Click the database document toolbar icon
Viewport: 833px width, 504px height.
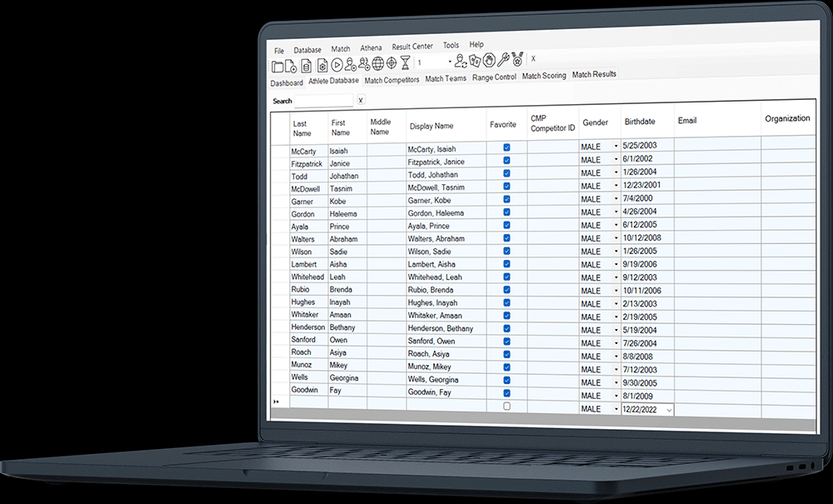(x=307, y=66)
